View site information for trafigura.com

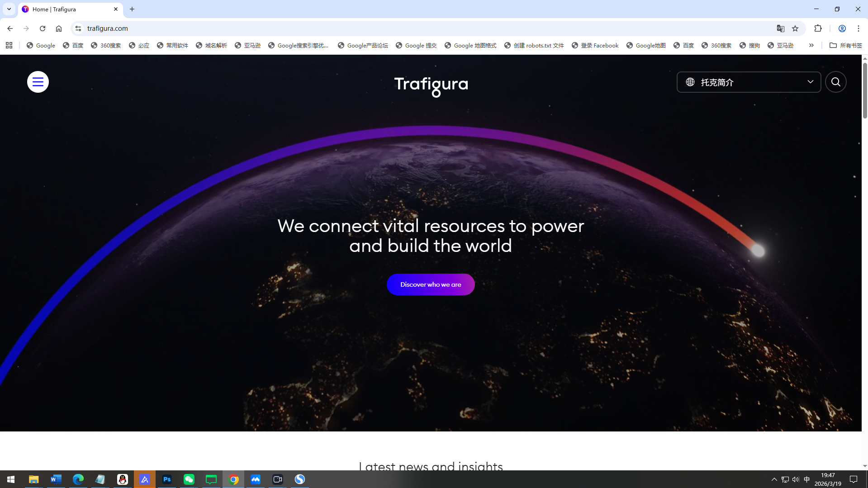(x=78, y=28)
